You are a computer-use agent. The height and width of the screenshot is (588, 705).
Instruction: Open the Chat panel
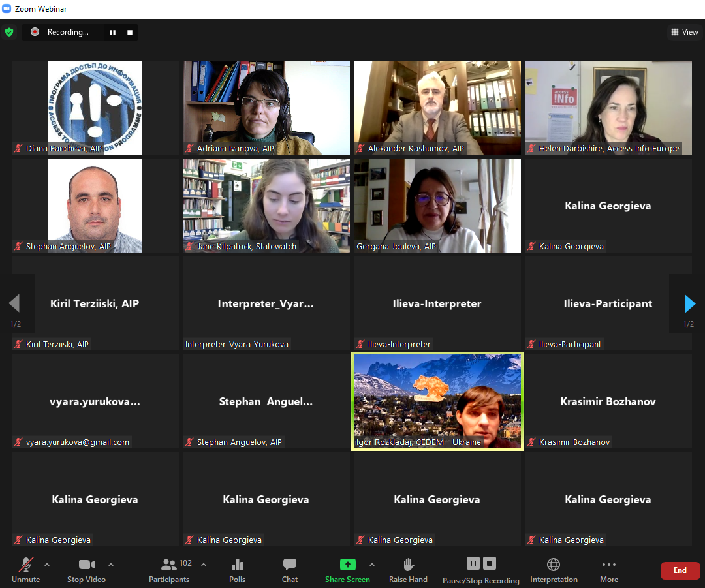(290, 565)
